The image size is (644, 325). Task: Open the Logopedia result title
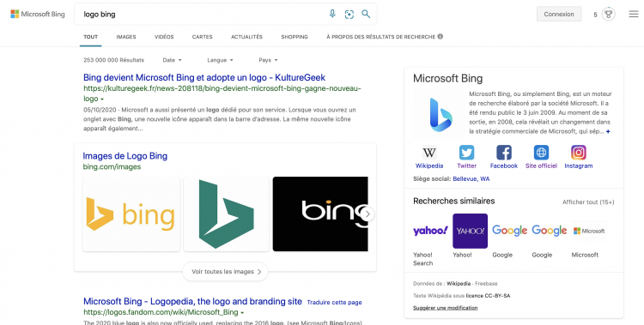click(192, 302)
